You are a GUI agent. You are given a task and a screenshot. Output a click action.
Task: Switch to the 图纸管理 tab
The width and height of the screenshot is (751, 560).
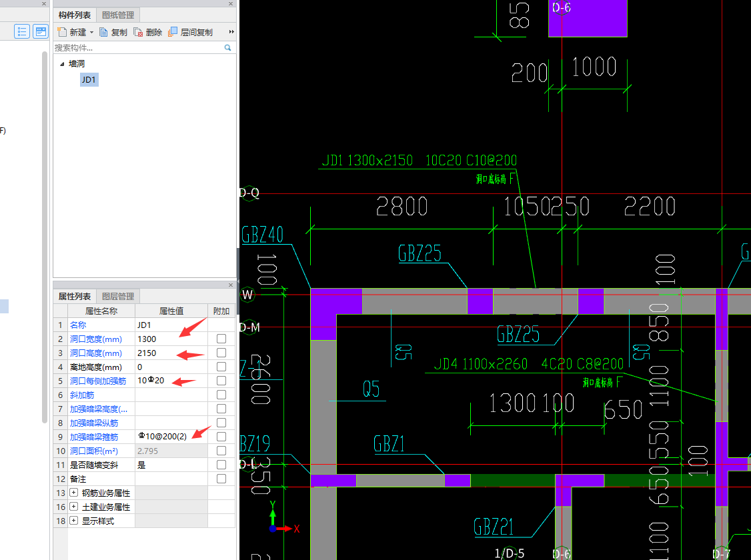(118, 15)
